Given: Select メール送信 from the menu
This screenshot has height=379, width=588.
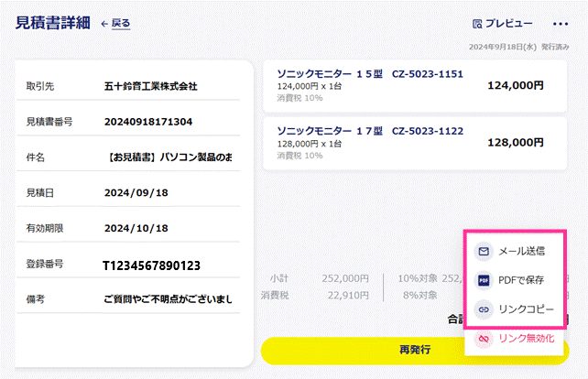Looking at the screenshot, I should pos(521,251).
